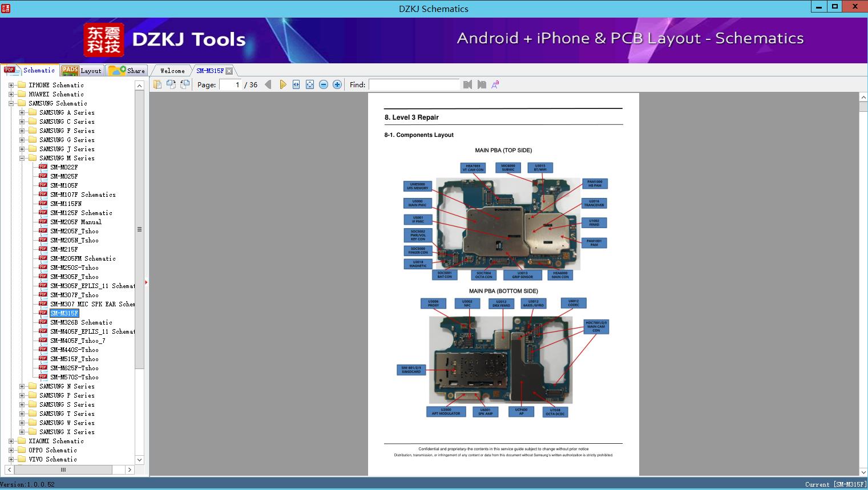This screenshot has height=490, width=868.
Task: Switch to the Schematic tab
Action: pyautogui.click(x=30, y=70)
